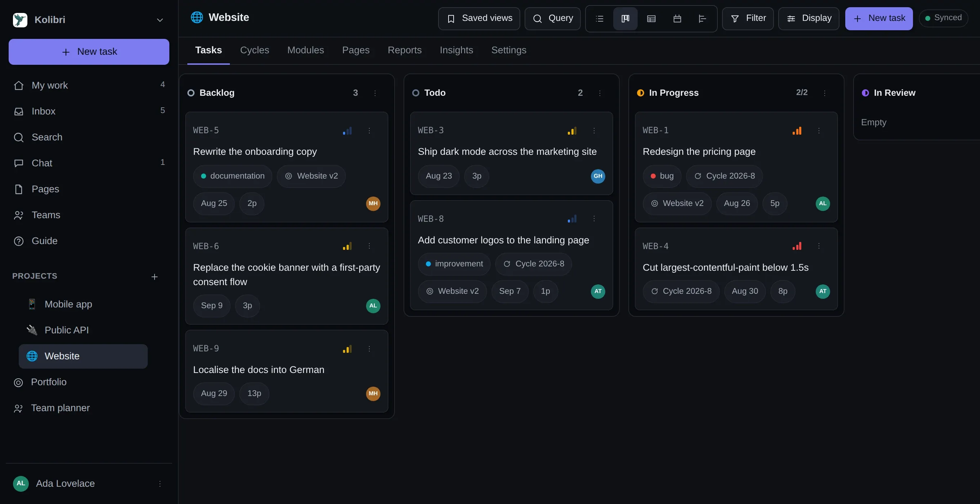Open Chat from the sidebar
Screen dimensions: 980x504
pyautogui.click(x=89, y=163)
